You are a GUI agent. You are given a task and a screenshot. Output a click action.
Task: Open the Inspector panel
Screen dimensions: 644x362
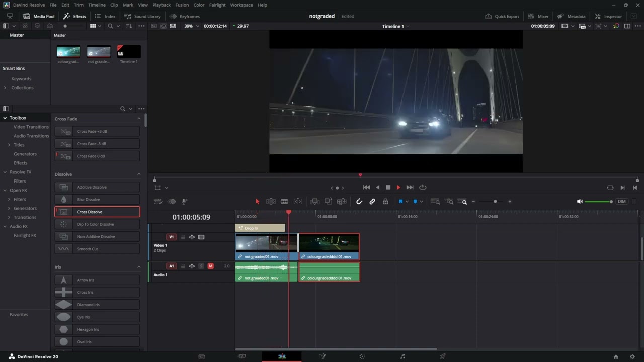click(608, 16)
